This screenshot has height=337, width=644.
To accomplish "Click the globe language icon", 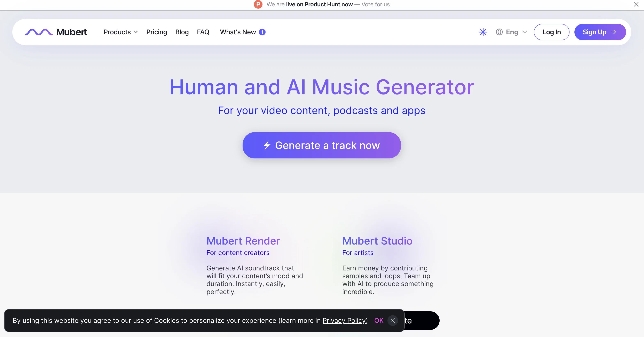I will point(499,32).
